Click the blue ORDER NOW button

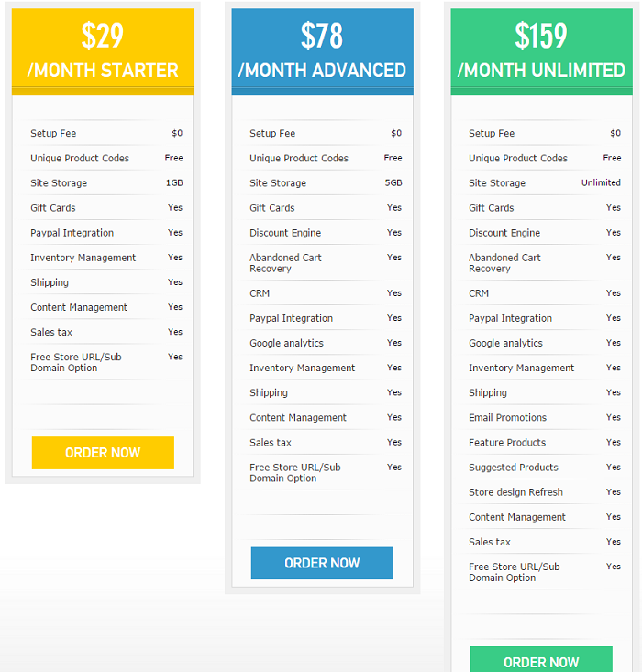322,563
